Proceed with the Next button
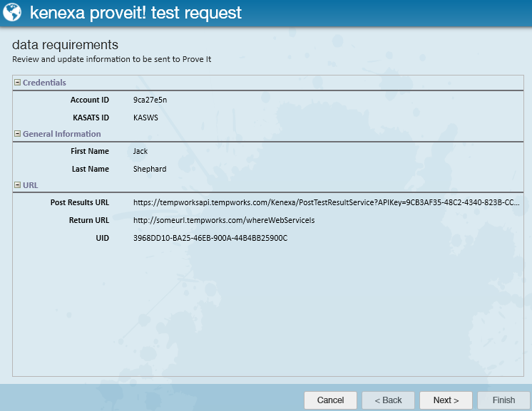532x411 pixels. pyautogui.click(x=446, y=400)
